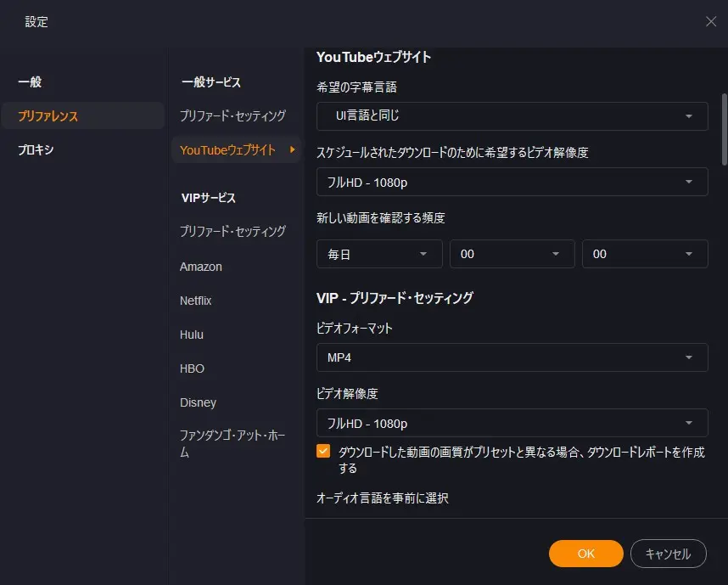
Task: Open Amazon service settings
Action: (x=200, y=267)
